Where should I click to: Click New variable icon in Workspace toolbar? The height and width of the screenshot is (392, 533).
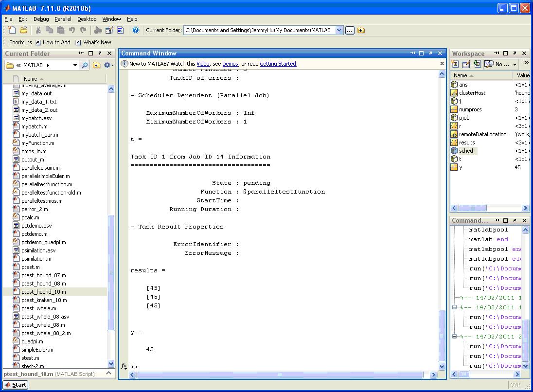[x=455, y=64]
